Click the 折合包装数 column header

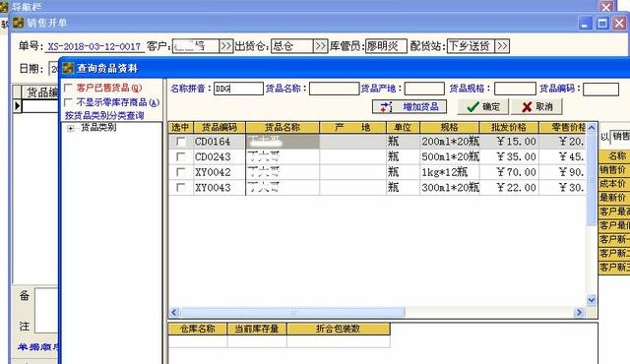tap(339, 329)
